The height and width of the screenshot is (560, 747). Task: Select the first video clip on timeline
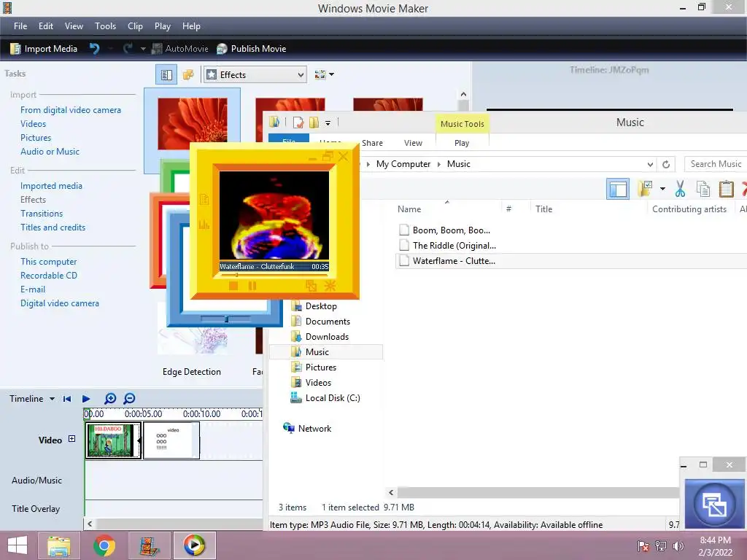coord(113,440)
